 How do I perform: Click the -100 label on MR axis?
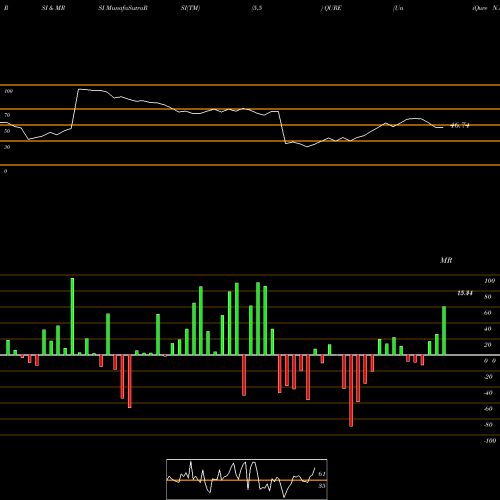point(490,441)
